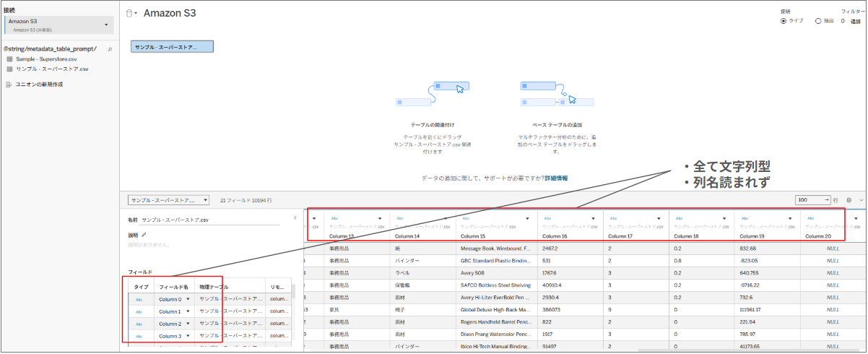Click the タイプ column header in fields table

[x=139, y=287]
